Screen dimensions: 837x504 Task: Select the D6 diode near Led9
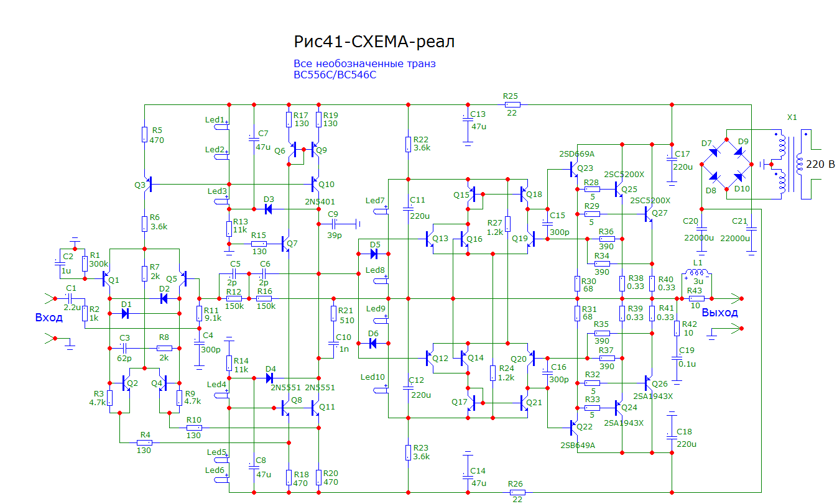pyautogui.click(x=373, y=343)
